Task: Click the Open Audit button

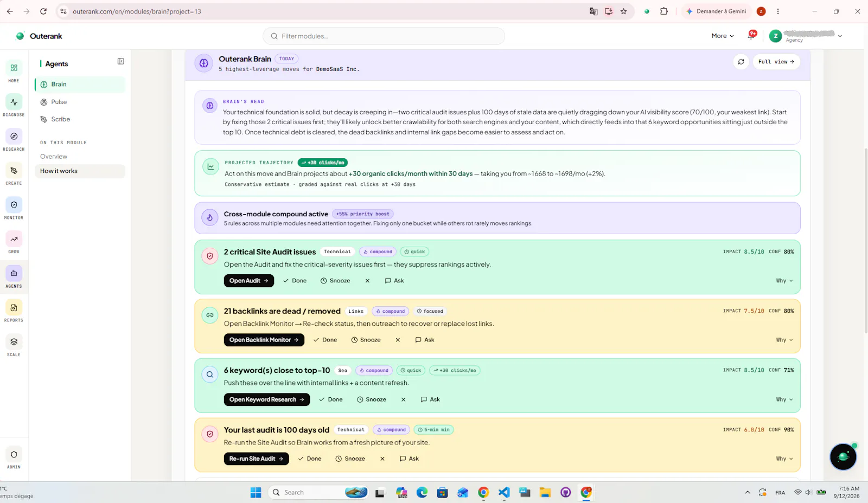Action: (x=248, y=281)
